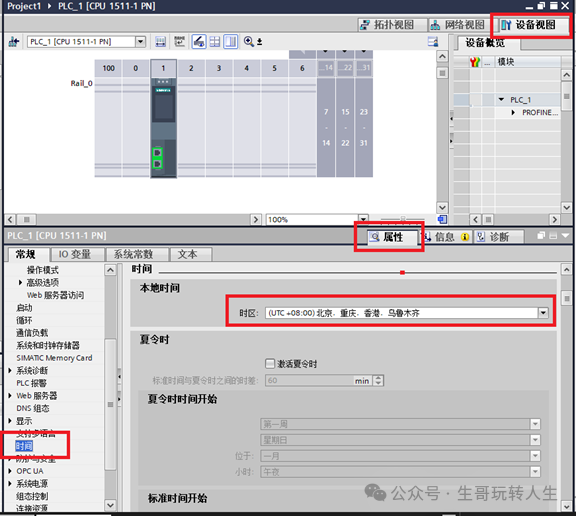Toggle the grid view toolbar icon
576x516 pixels.
[x=215, y=42]
